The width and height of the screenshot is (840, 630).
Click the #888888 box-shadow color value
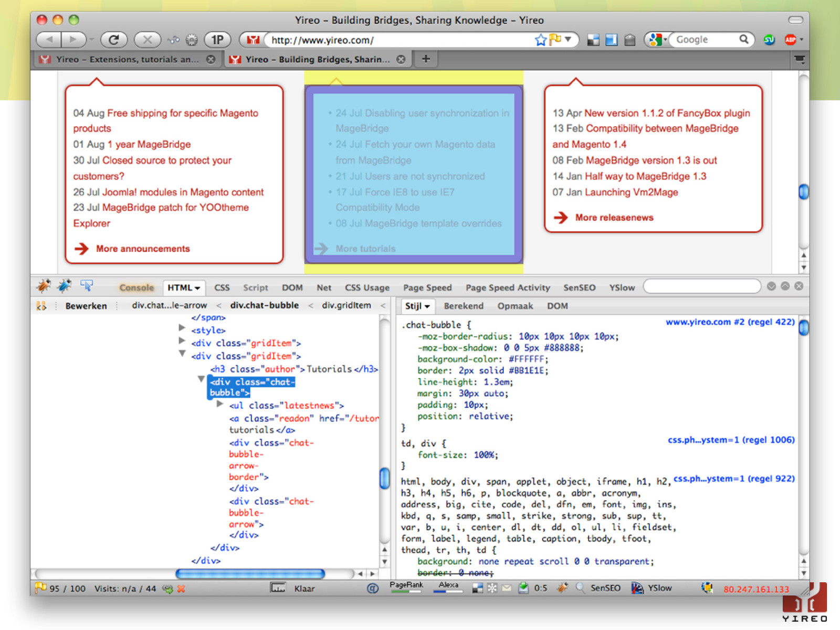(562, 348)
